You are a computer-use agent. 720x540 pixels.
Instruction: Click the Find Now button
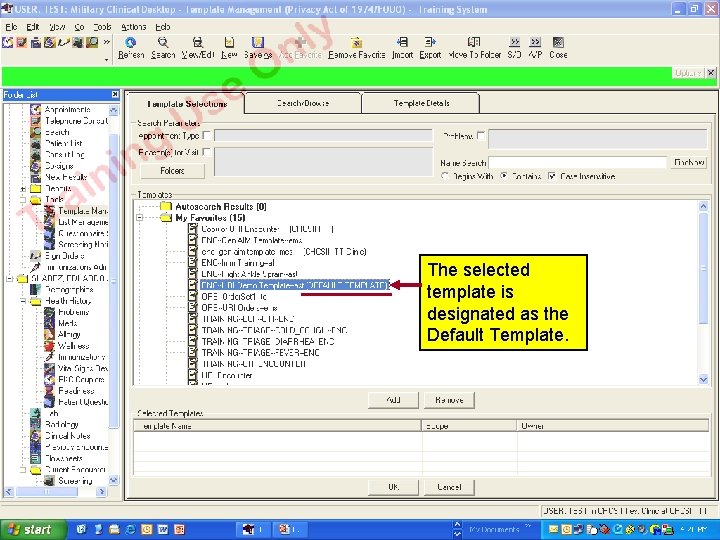point(689,163)
